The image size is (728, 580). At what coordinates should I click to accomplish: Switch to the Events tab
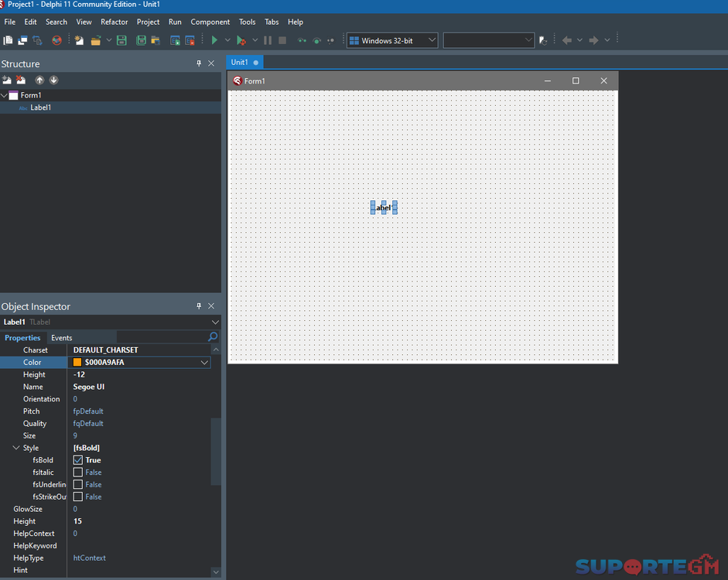(x=61, y=338)
